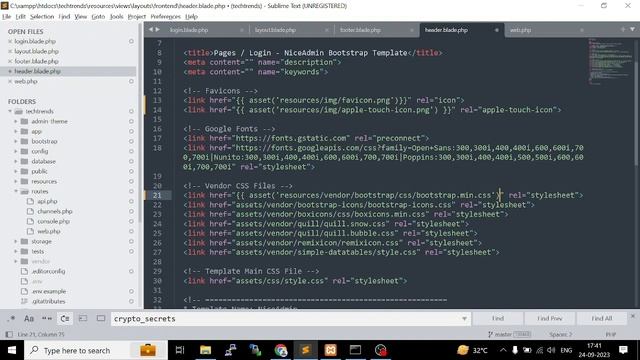Go to previous tab arrow
640x360 pixels.
[x=151, y=30]
